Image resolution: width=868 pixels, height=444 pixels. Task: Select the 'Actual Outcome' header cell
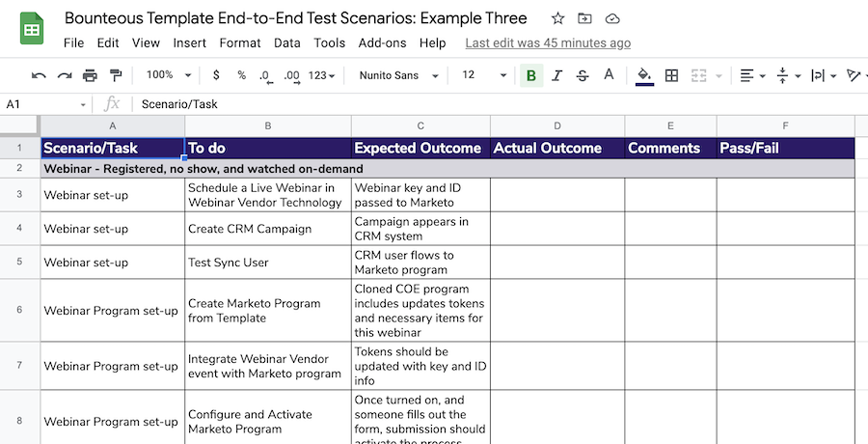(x=557, y=148)
